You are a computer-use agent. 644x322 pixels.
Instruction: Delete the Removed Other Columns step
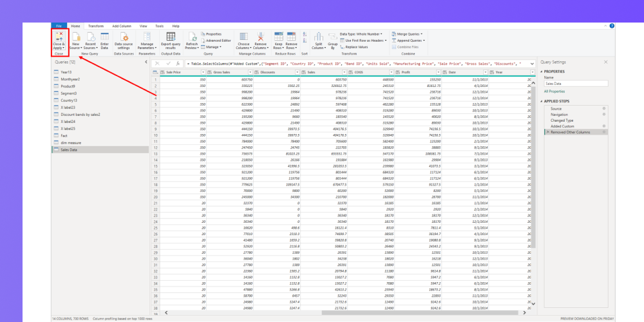tap(547, 132)
